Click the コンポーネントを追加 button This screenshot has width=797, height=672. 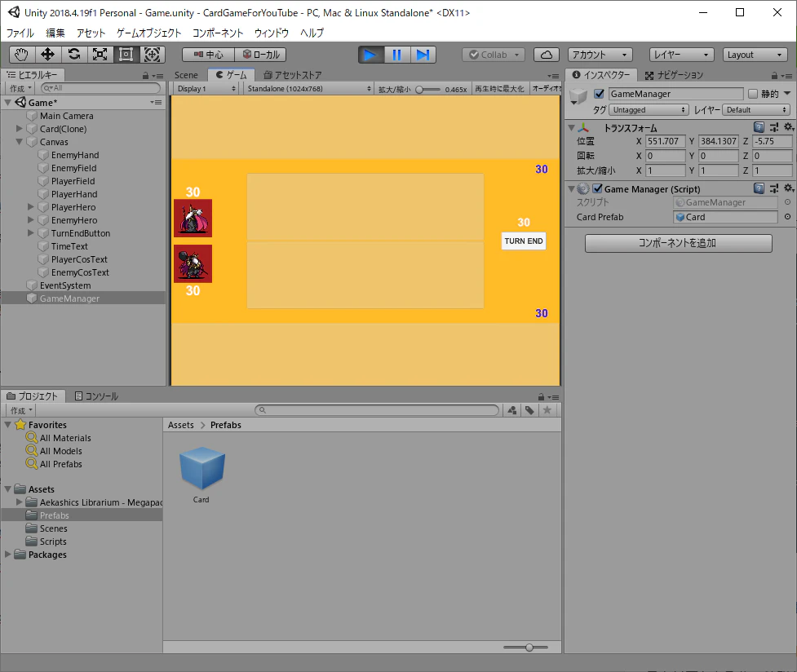[x=678, y=243]
